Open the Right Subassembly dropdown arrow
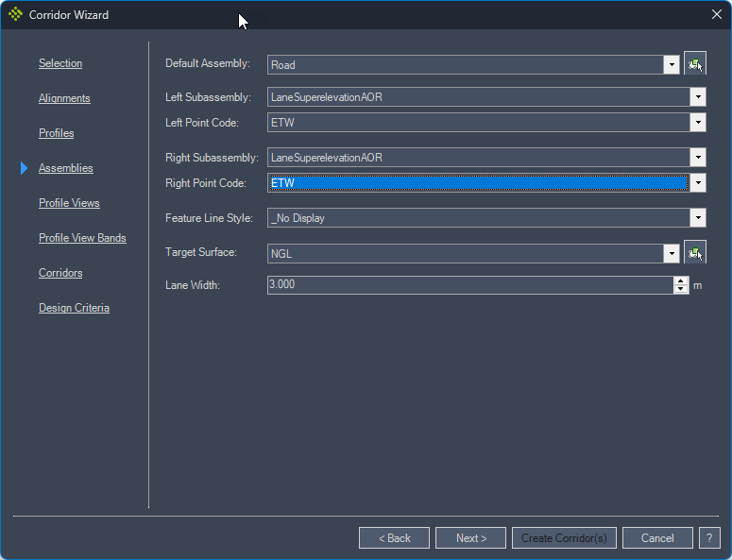Image resolution: width=732 pixels, height=560 pixels. pos(698,158)
